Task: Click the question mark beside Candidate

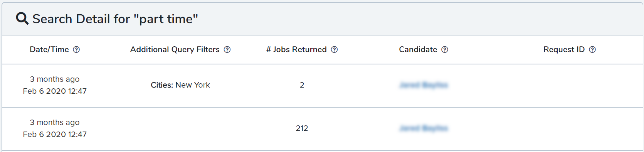Action: click(x=444, y=49)
